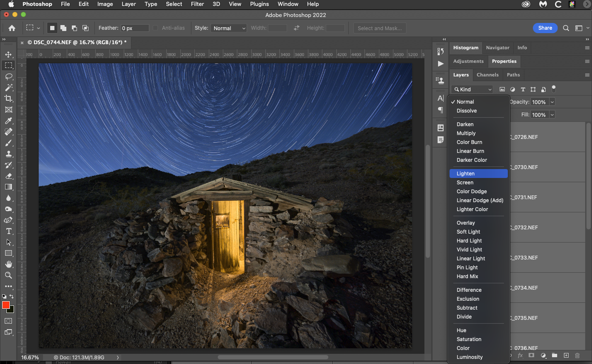Click the Select and Mask button
Image resolution: width=592 pixels, height=364 pixels.
379,28
